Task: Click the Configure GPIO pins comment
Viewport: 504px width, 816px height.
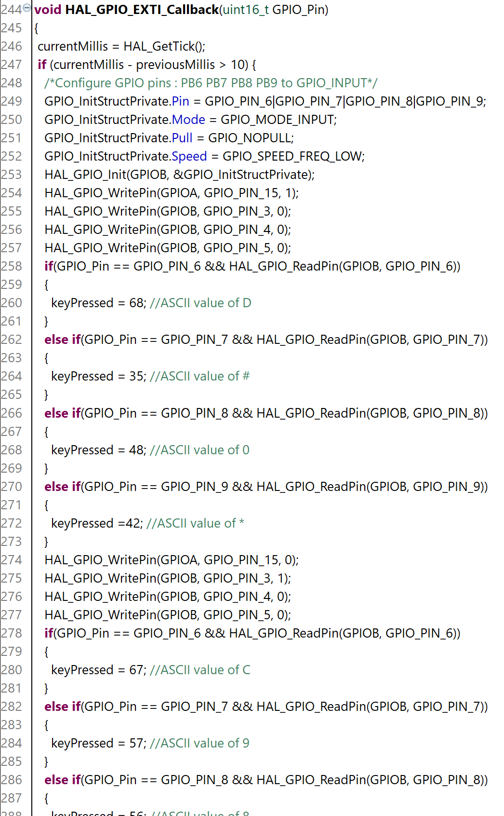Action: coord(211,83)
